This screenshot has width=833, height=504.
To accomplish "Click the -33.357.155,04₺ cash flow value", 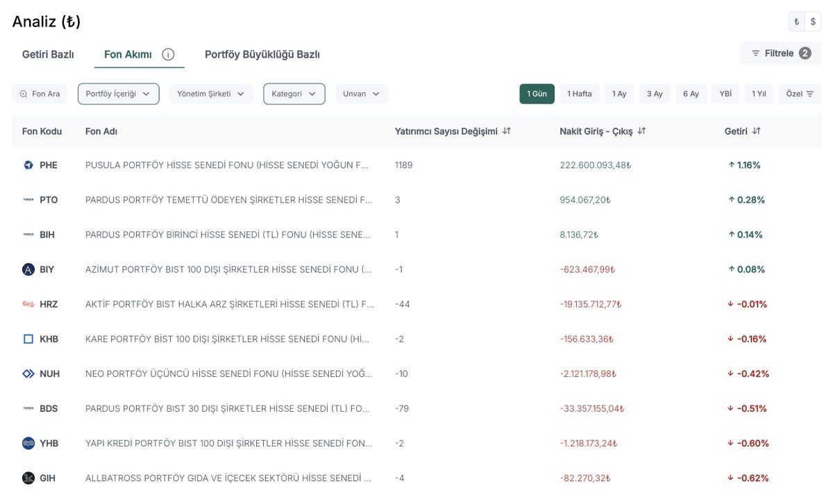I will pos(592,408).
